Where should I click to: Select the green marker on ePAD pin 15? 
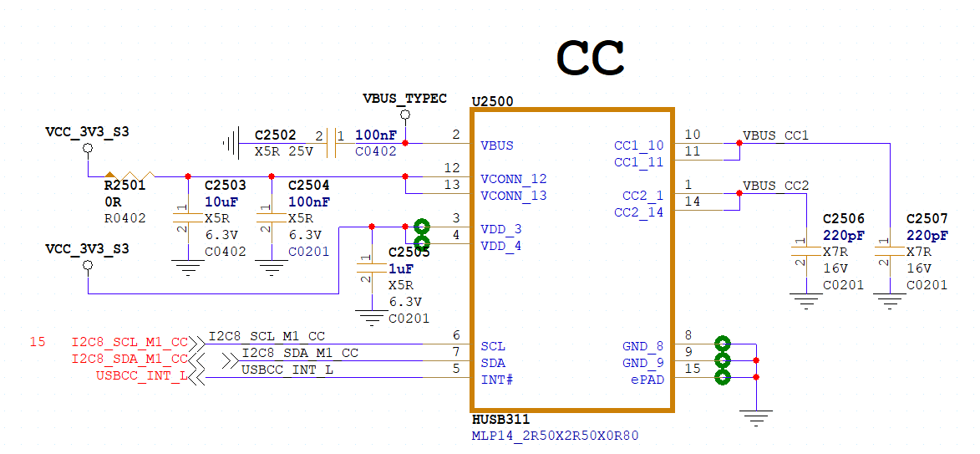pyautogui.click(x=723, y=378)
